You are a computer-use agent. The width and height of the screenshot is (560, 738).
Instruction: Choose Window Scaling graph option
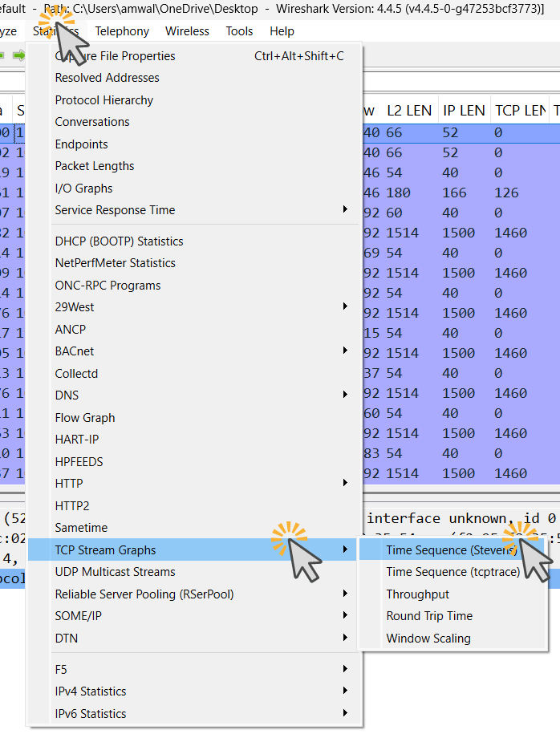(428, 639)
